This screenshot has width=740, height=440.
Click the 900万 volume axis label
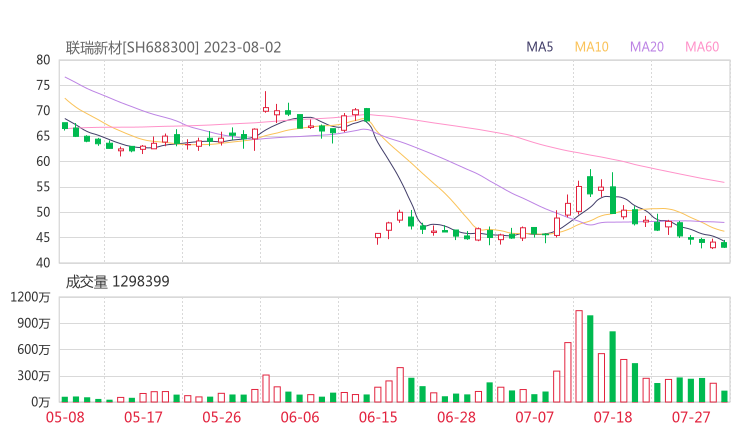(x=34, y=323)
